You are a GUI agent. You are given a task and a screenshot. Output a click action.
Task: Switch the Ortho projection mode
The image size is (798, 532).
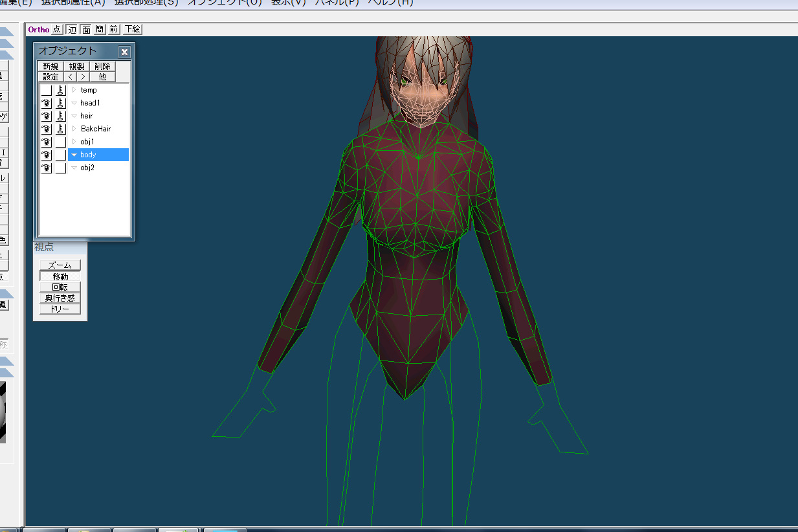coord(38,29)
